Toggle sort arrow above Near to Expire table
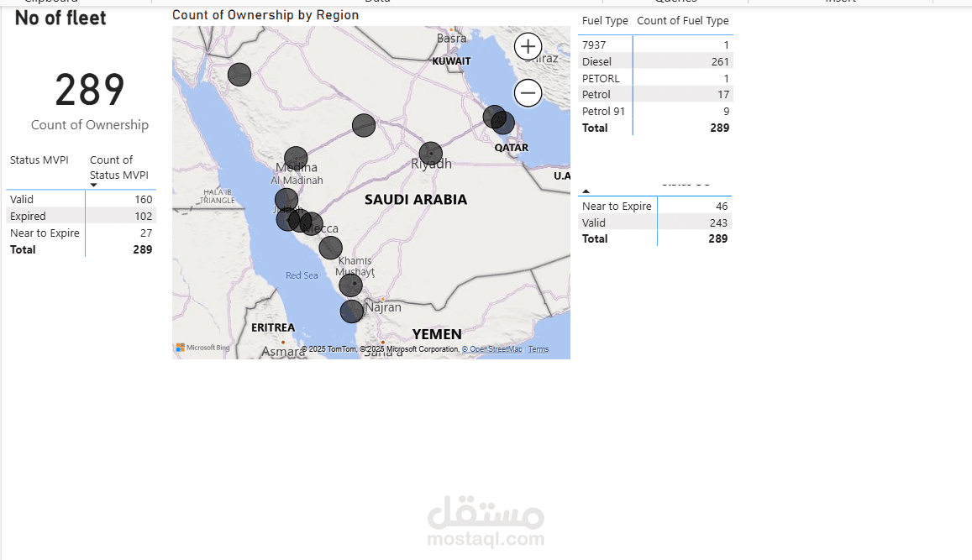This screenshot has width=972, height=560. click(x=586, y=191)
